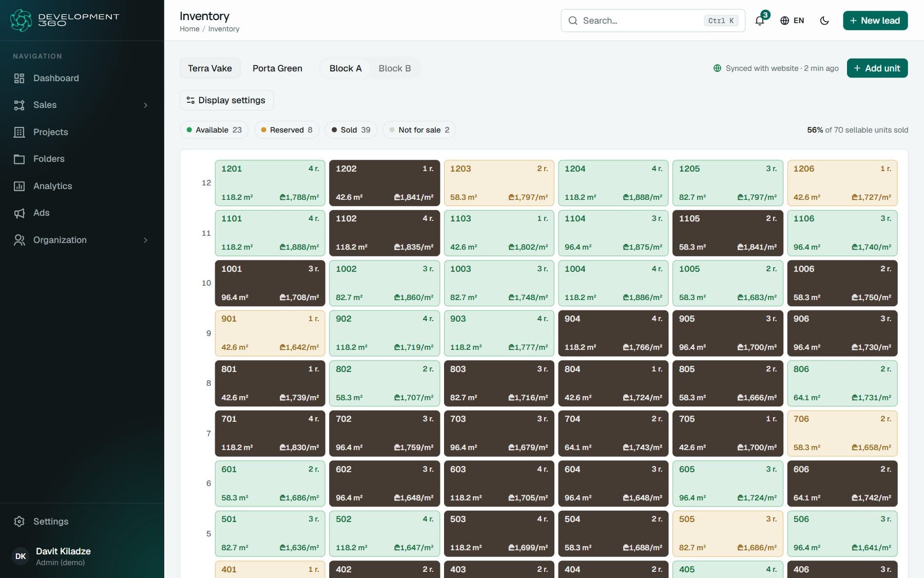Viewport: 924px width, 578px height.
Task: Click the Analytics chart icon
Action: (x=19, y=186)
